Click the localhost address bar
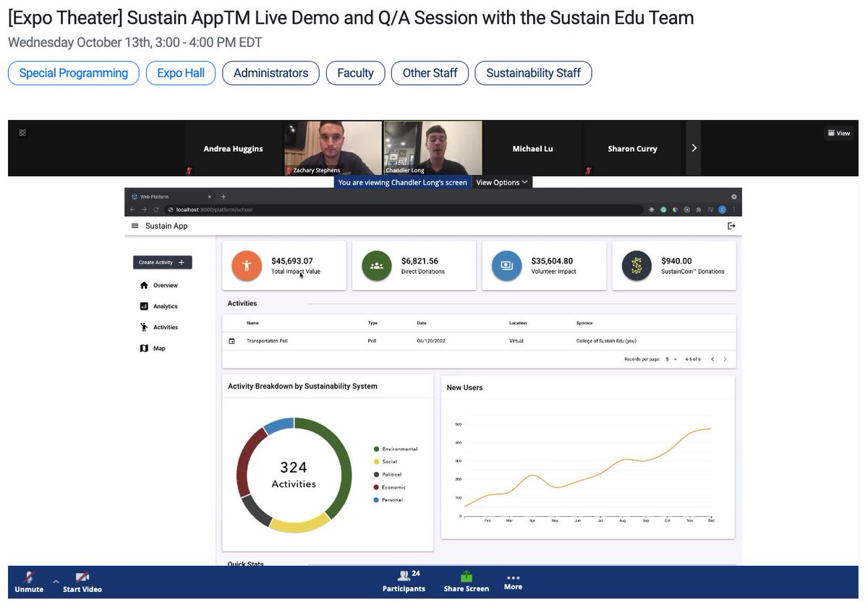This screenshot has height=608, width=868. click(404, 210)
